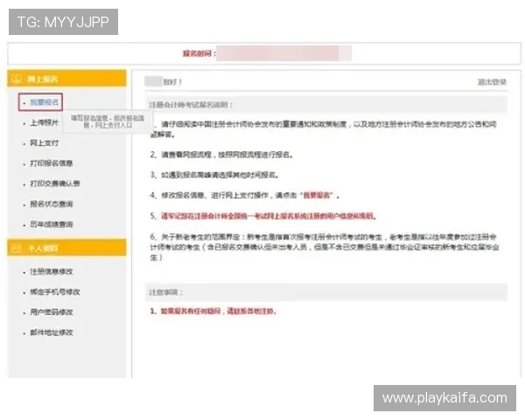Click 退出登录 to log out

pos(492,82)
